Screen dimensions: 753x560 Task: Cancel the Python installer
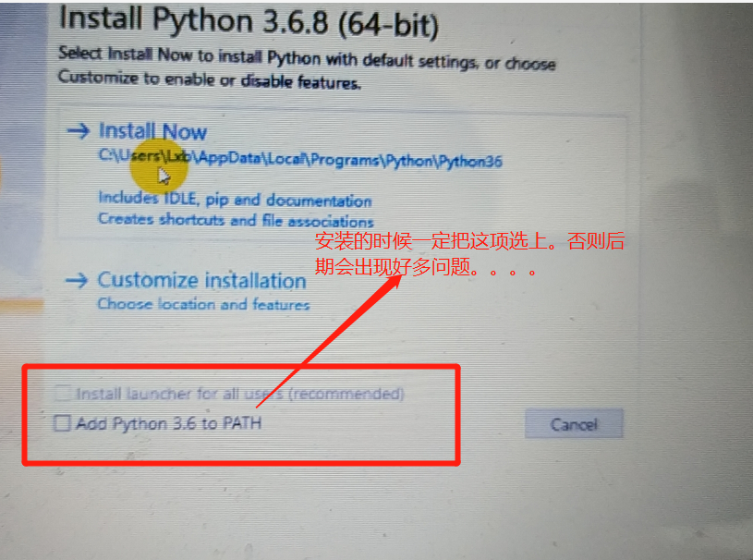[574, 424]
